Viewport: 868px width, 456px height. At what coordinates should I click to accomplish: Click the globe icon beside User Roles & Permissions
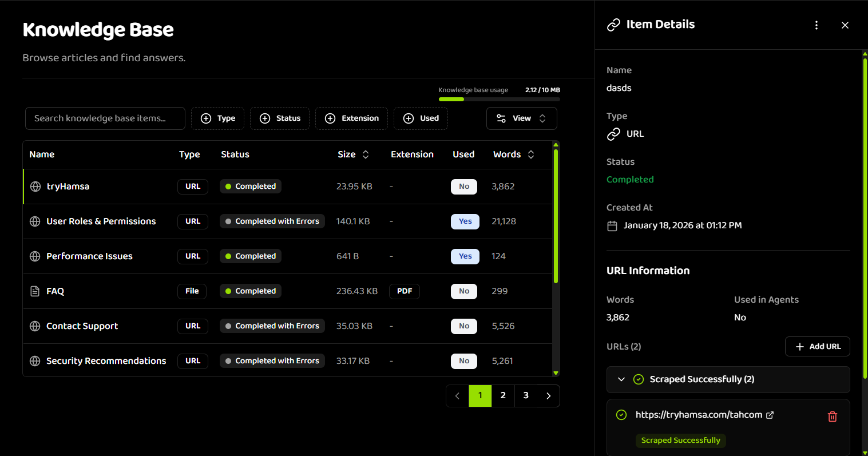35,221
